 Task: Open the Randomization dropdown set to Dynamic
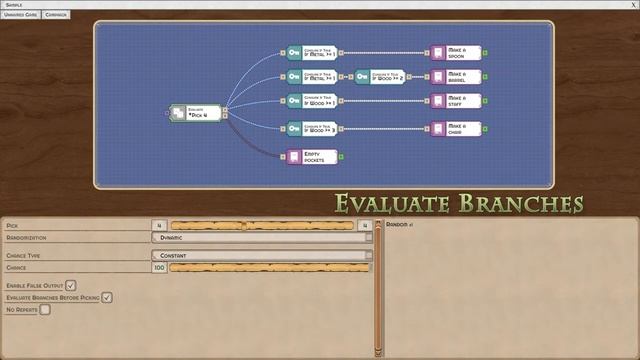tap(262, 238)
